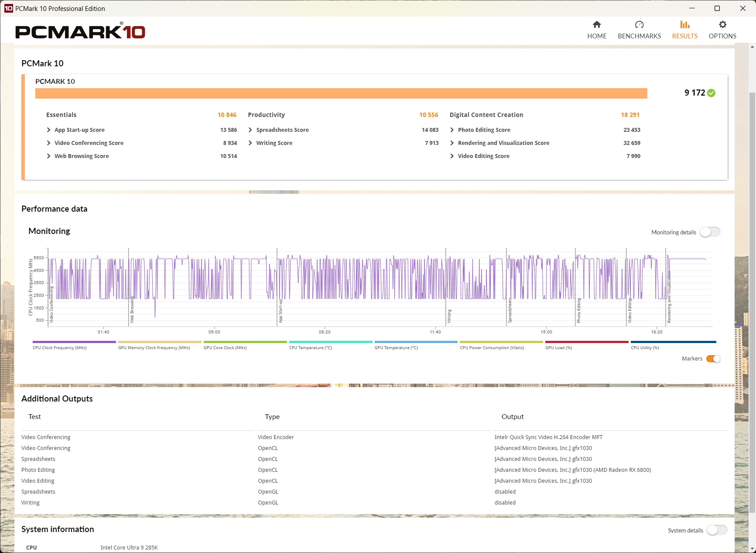Viewport: 756px width, 553px height.
Task: Select Digital Content Creation score 18 291
Action: pyautogui.click(x=630, y=115)
